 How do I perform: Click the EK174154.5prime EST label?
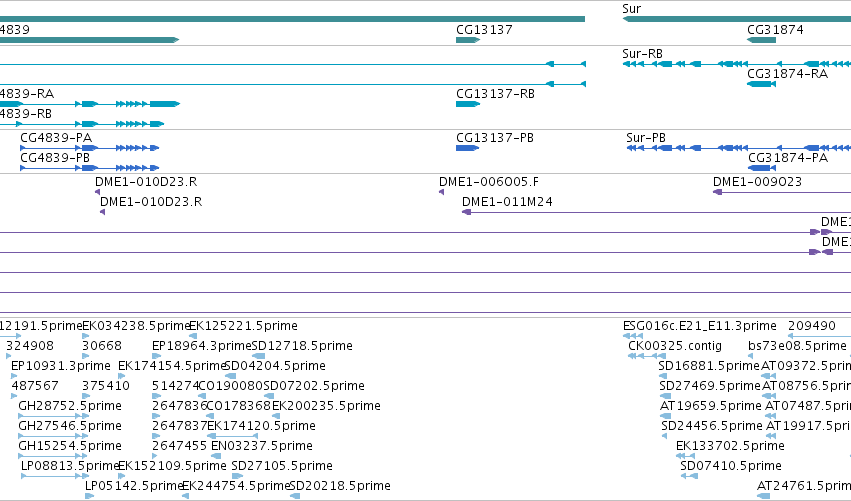coord(170,366)
